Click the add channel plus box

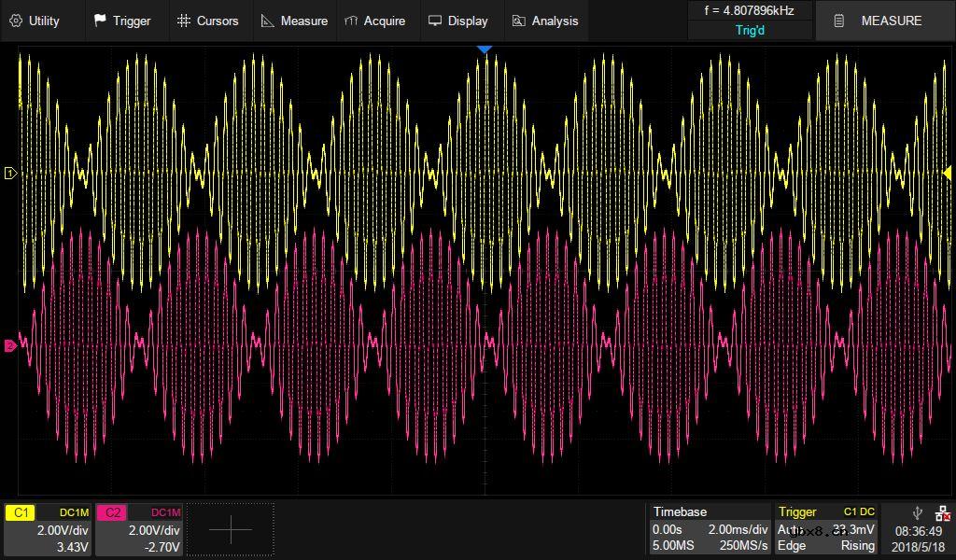(231, 529)
